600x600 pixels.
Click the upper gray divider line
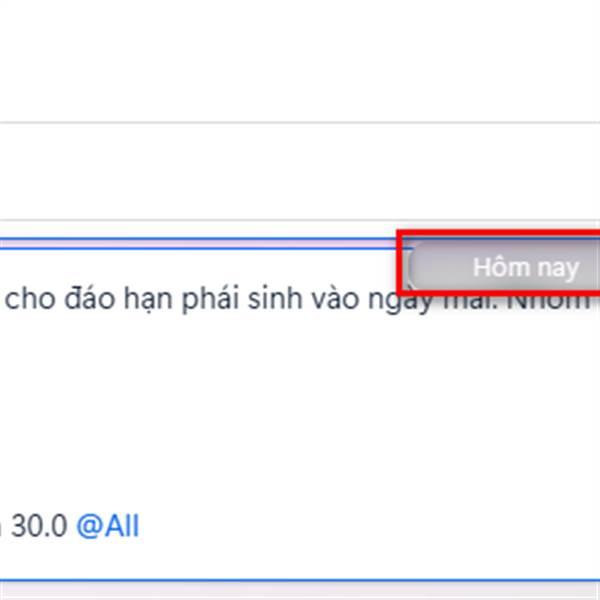tap(300, 122)
